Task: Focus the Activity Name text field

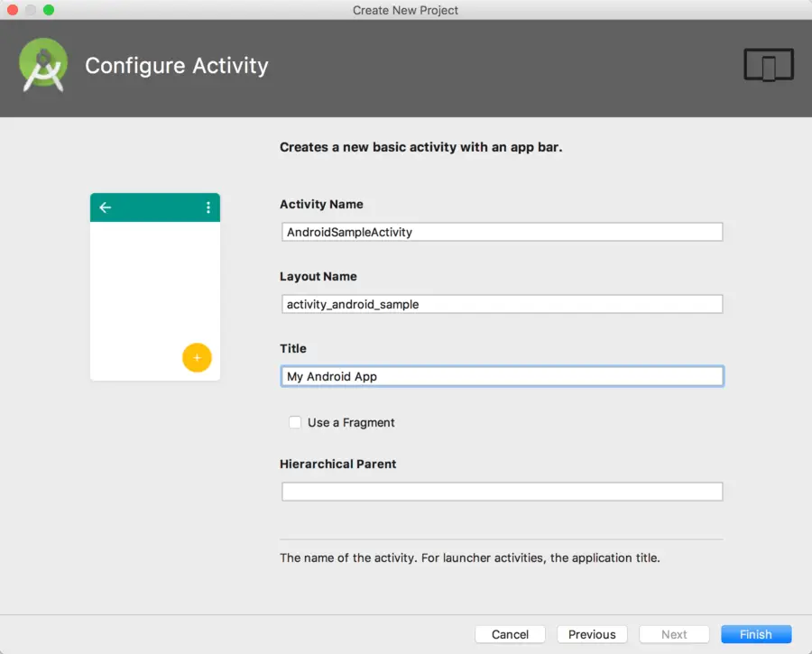Action: coord(502,232)
